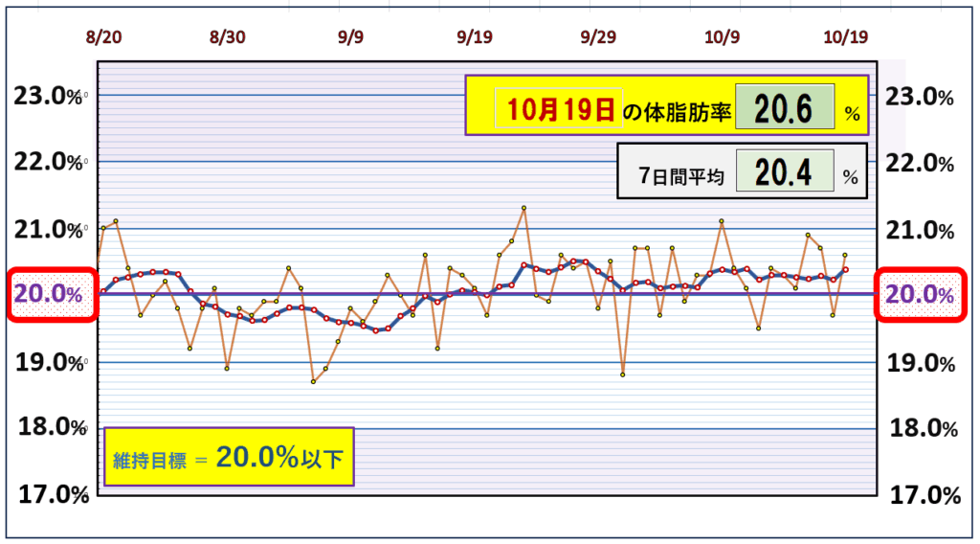
Task: Click the 8/30 date label
Action: tap(227, 37)
